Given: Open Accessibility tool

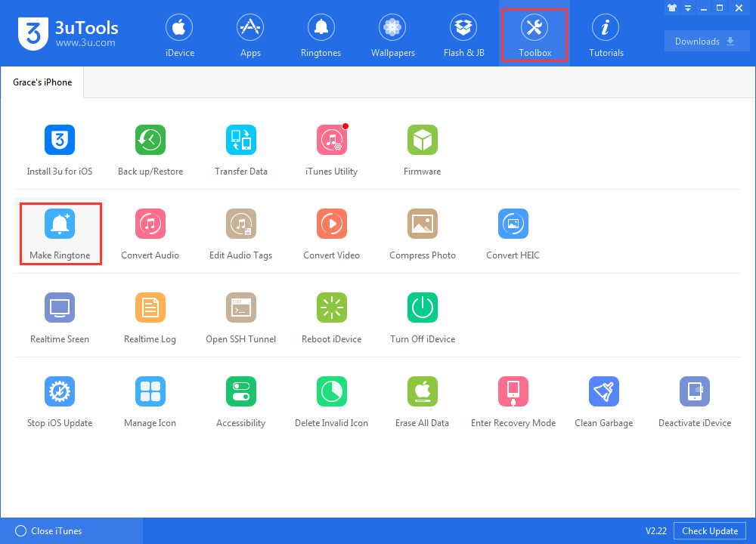Looking at the screenshot, I should click(x=241, y=402).
